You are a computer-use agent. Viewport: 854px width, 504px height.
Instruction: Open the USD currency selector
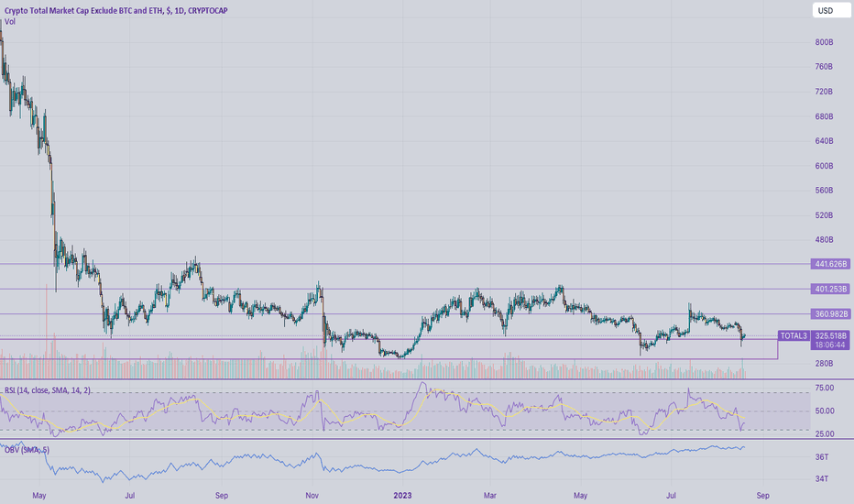[x=831, y=10]
